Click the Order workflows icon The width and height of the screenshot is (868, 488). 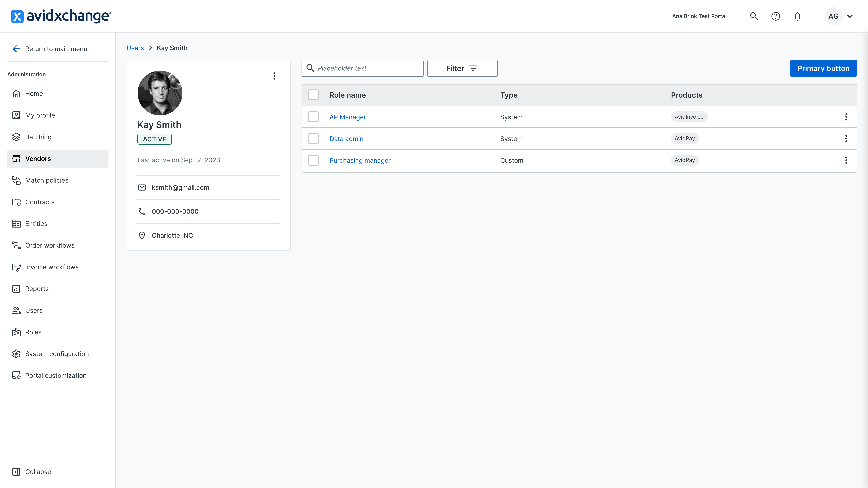16,245
